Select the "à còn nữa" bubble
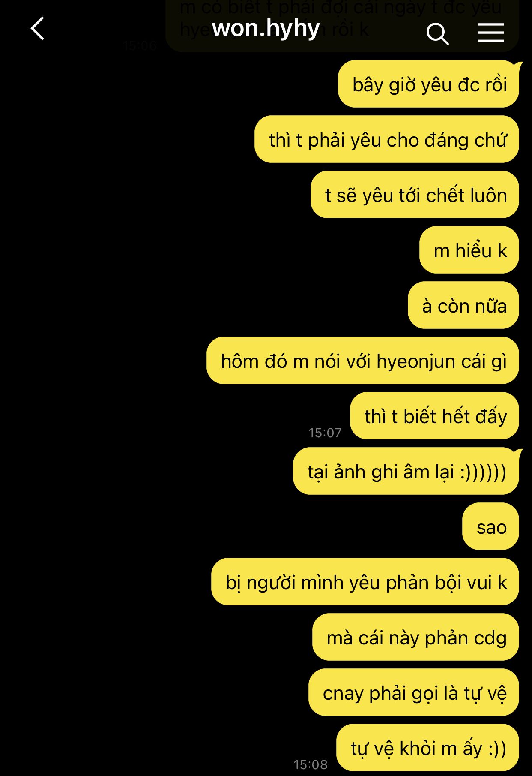532x776 pixels. pos(463,305)
